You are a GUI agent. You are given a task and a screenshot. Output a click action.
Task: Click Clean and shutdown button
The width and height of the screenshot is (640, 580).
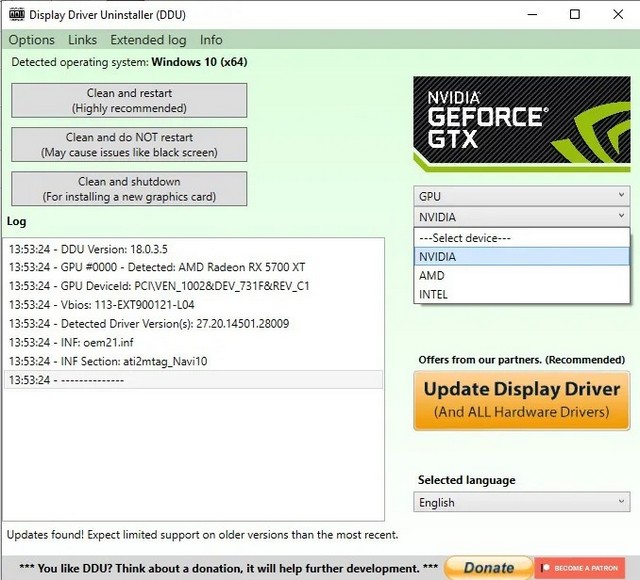(x=129, y=189)
